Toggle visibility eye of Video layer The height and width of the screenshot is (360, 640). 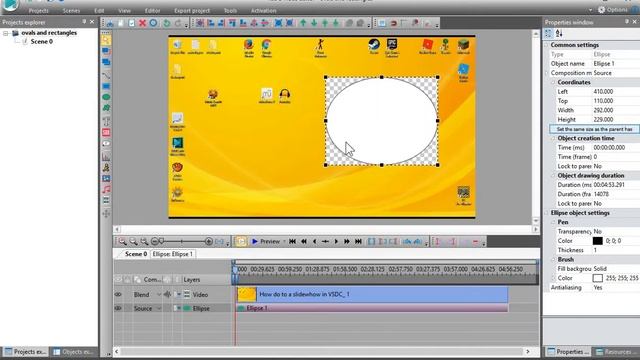click(118, 294)
